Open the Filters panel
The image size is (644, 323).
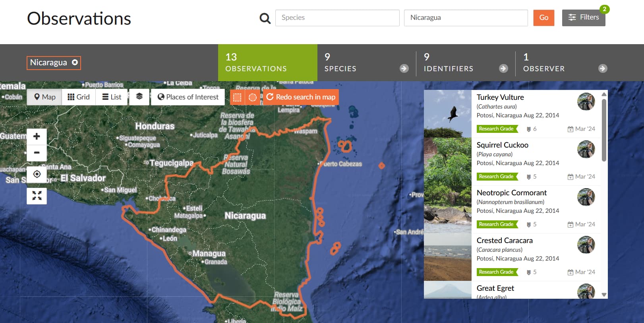pos(584,18)
